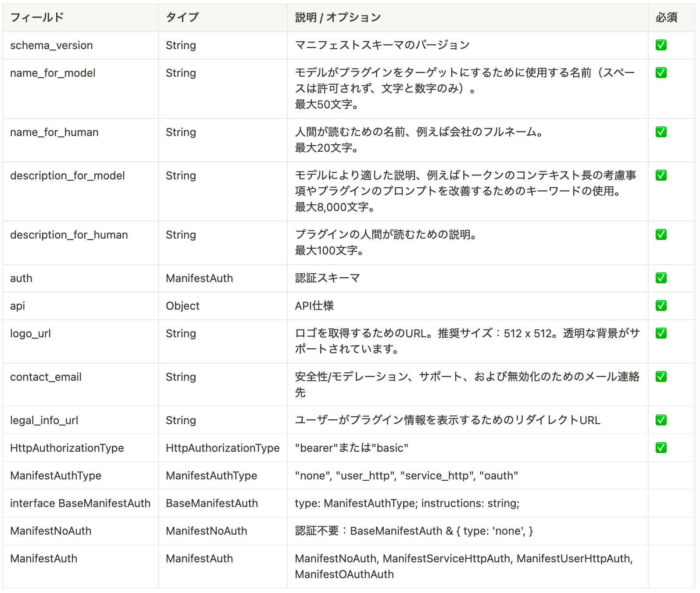Click the green check in the name_for_human row
This screenshot has height=593, width=700.
pos(661,132)
